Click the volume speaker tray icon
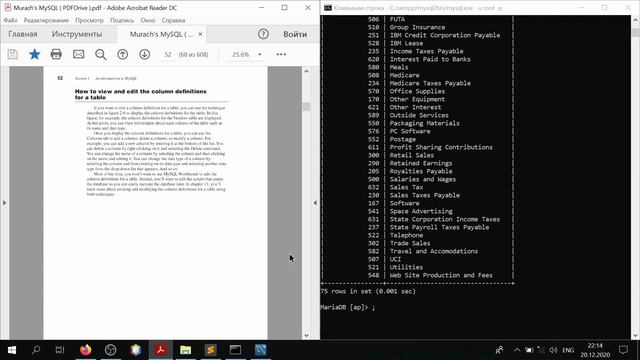 click(x=553, y=350)
